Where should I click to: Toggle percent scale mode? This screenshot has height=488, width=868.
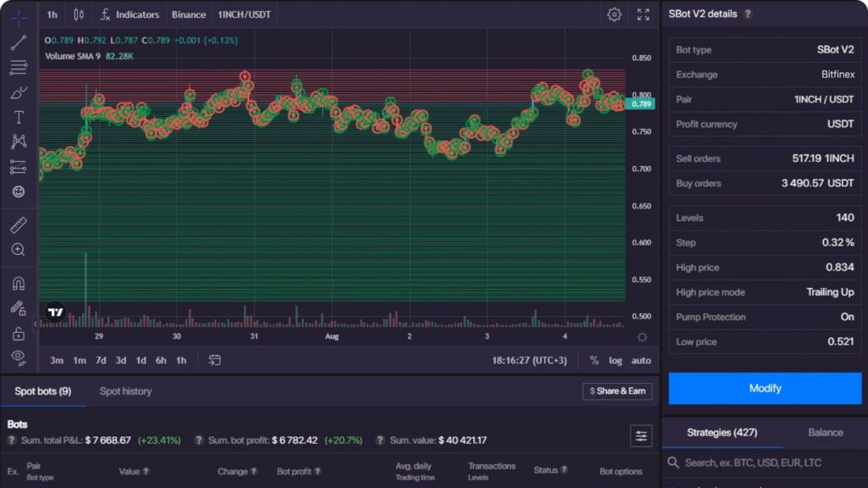click(594, 360)
